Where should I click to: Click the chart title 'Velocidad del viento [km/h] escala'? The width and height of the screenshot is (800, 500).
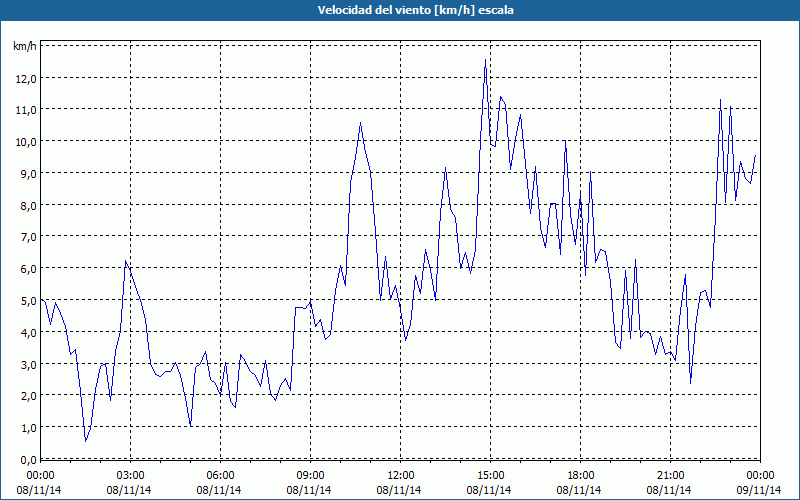tap(415, 10)
